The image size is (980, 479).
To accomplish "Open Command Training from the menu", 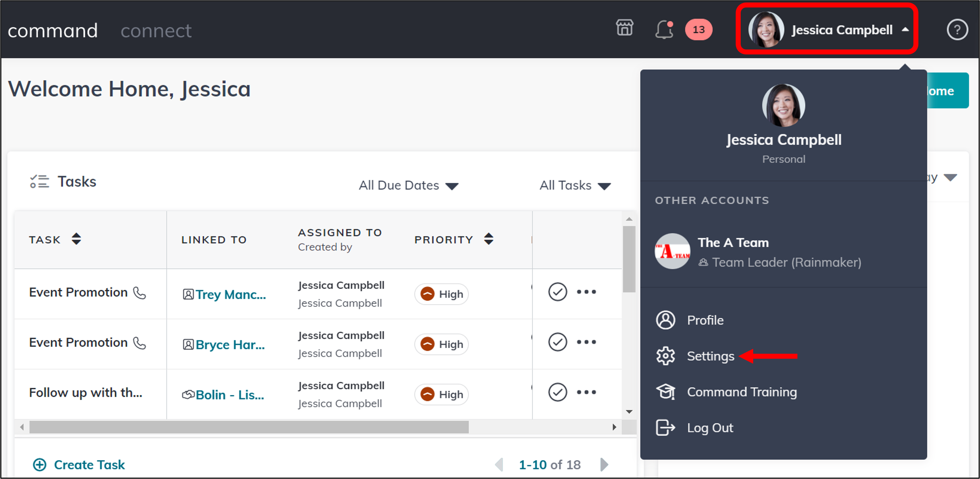I will [x=741, y=392].
